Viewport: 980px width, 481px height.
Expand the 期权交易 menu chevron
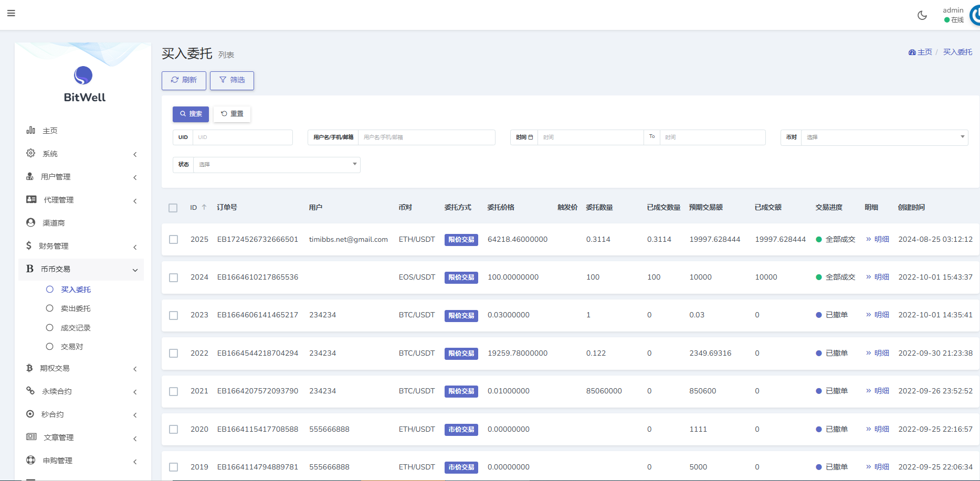tap(135, 369)
